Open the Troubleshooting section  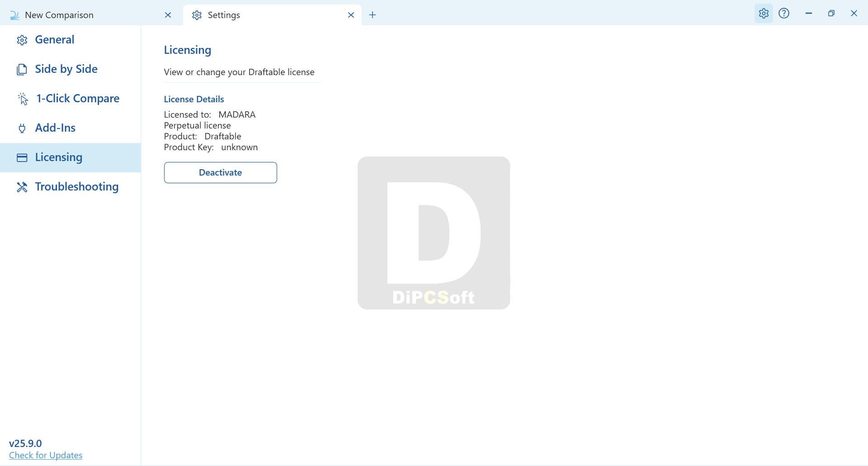coord(70,187)
